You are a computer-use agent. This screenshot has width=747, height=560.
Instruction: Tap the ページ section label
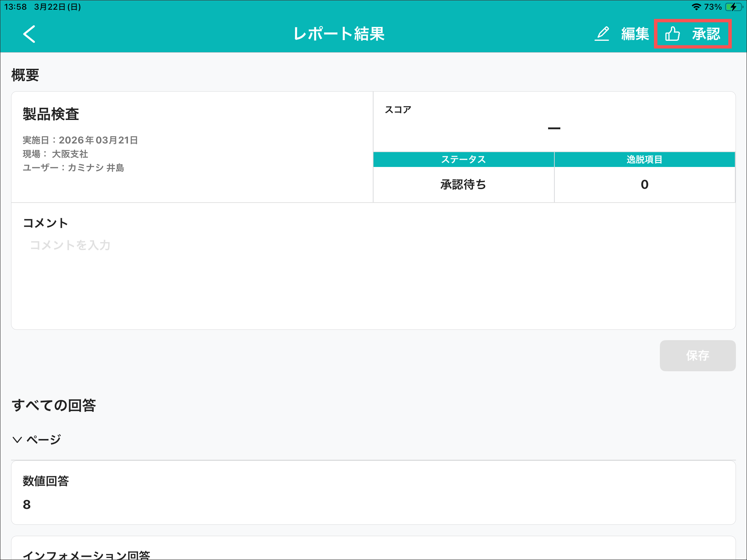(44, 439)
